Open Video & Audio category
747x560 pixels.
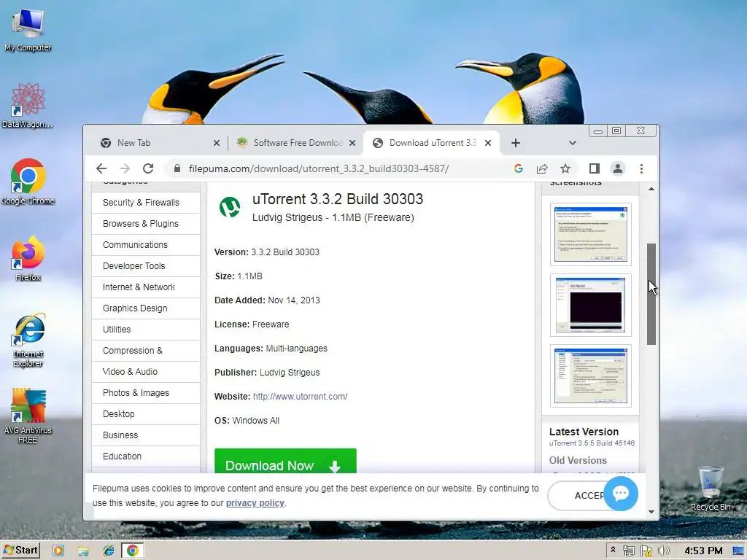tap(145, 372)
